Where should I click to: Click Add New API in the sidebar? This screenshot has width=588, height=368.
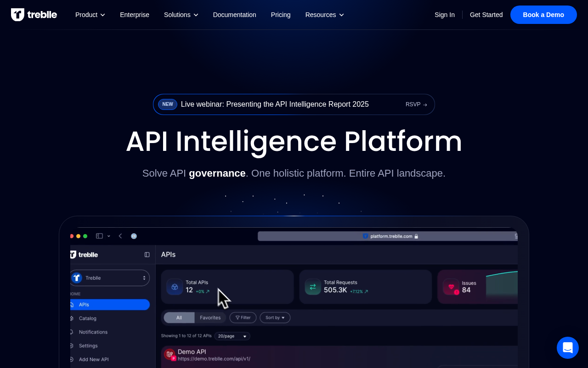coord(94,359)
